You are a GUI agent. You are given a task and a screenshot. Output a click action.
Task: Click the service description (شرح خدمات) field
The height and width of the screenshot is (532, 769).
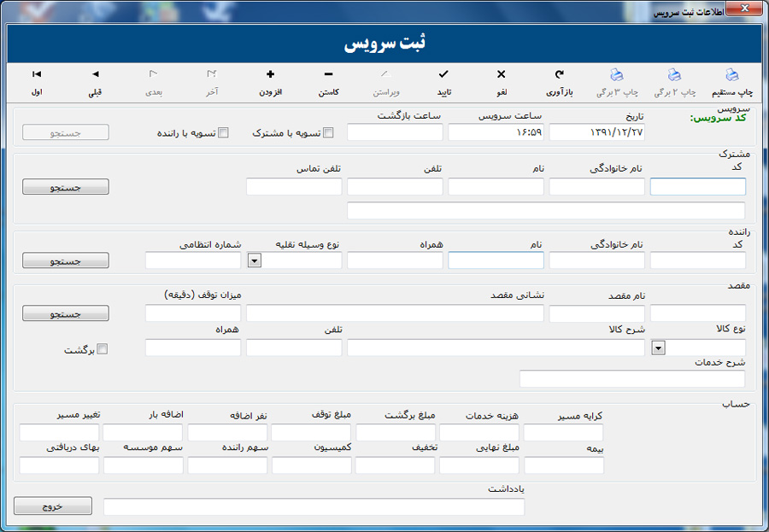pos(632,378)
